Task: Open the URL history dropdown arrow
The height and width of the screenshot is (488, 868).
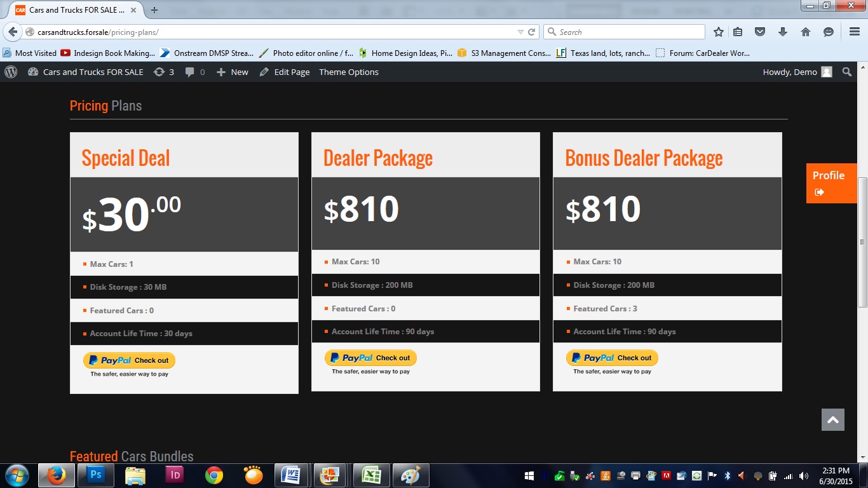Action: click(x=520, y=32)
